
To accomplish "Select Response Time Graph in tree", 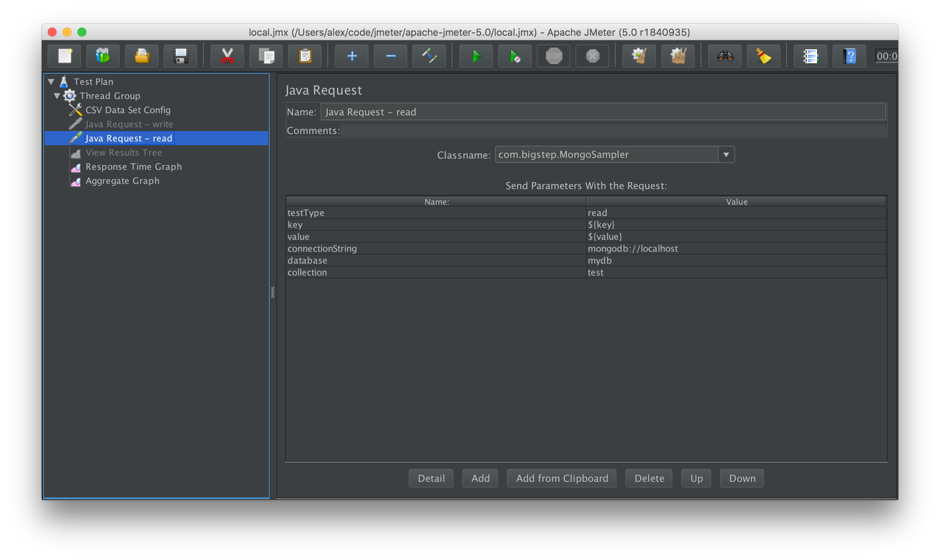I will 133,167.
